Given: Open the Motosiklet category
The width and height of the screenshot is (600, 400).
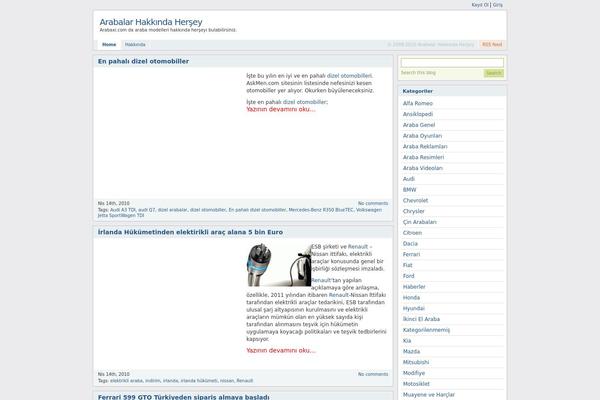Looking at the screenshot, I should pos(416,384).
